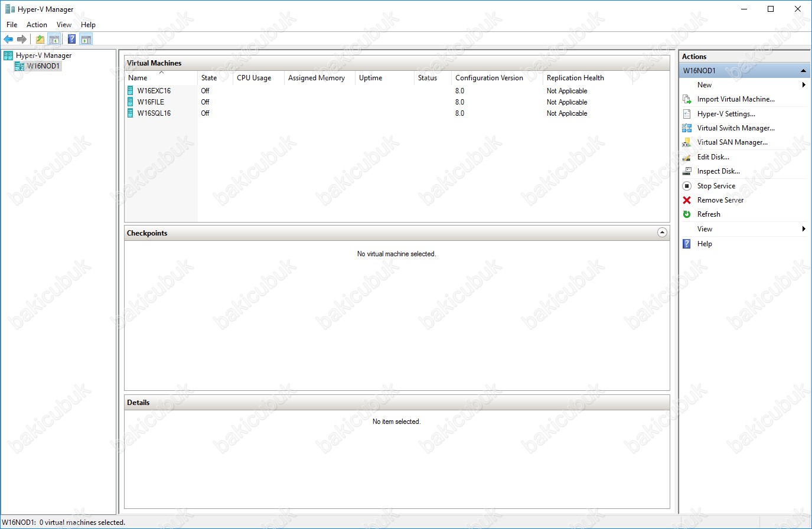812x529 pixels.
Task: Click the red Remove Server X icon
Action: (x=687, y=200)
